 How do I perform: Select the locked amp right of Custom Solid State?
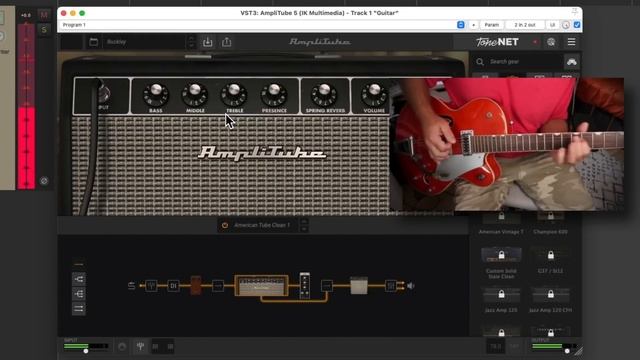[x=551, y=260]
